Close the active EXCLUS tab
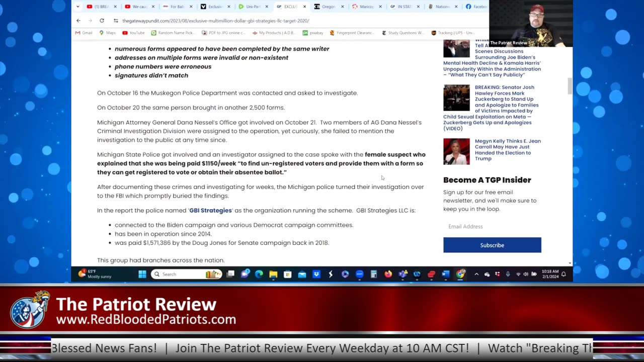644x362 pixels. (x=304, y=7)
